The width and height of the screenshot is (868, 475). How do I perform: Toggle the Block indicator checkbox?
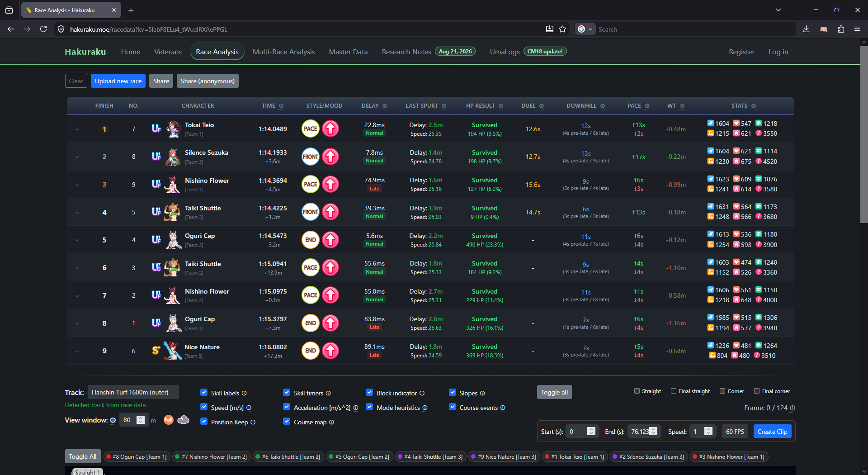point(369,393)
